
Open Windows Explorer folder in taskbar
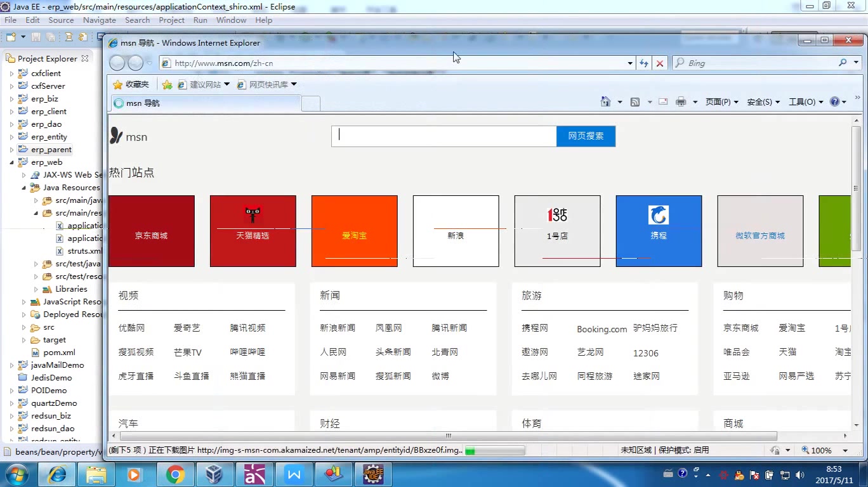click(x=96, y=474)
